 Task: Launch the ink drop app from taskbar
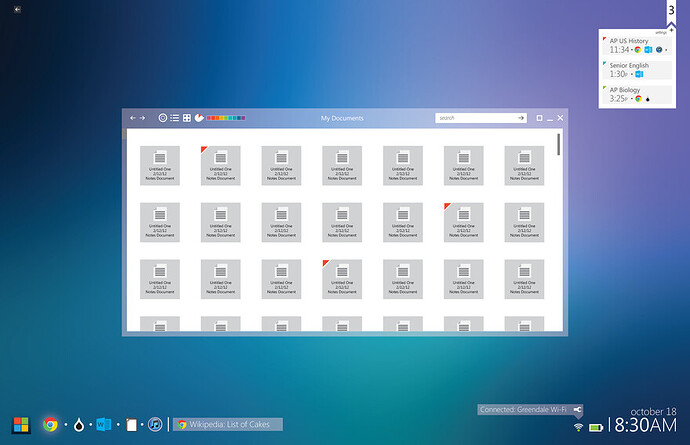click(79, 425)
